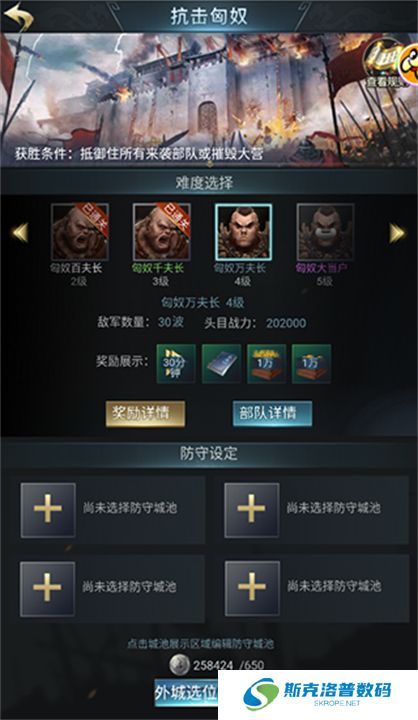Add city in top-right defense slot
This screenshot has width=418, height=720.
252,510
